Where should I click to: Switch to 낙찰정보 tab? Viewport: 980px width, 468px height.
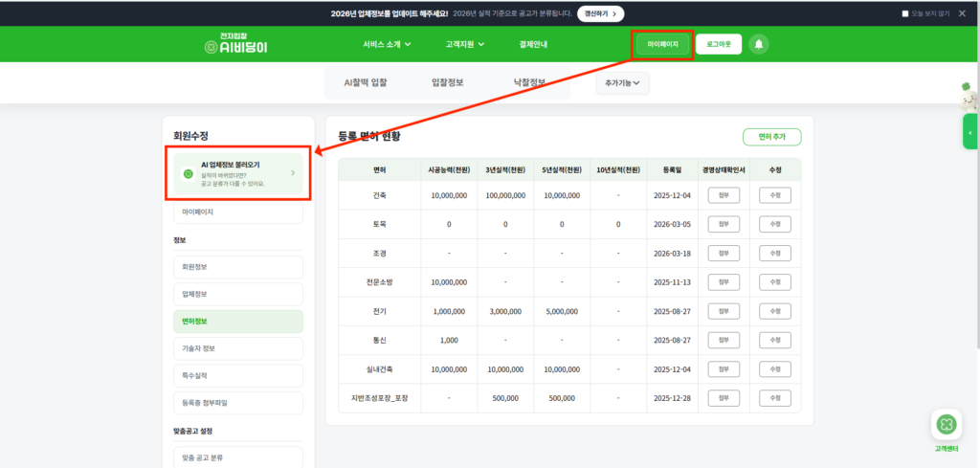(529, 82)
